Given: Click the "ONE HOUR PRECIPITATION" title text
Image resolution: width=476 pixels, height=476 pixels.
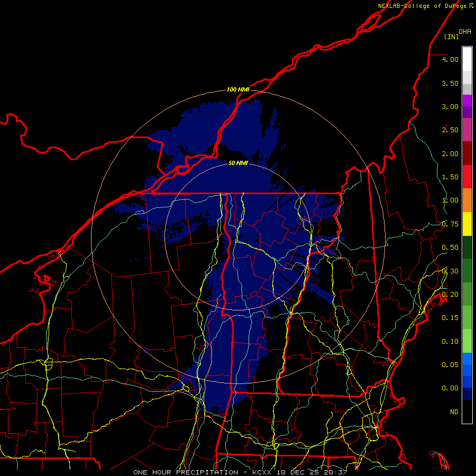Looking at the screenshot, I should pyautogui.click(x=186, y=472).
